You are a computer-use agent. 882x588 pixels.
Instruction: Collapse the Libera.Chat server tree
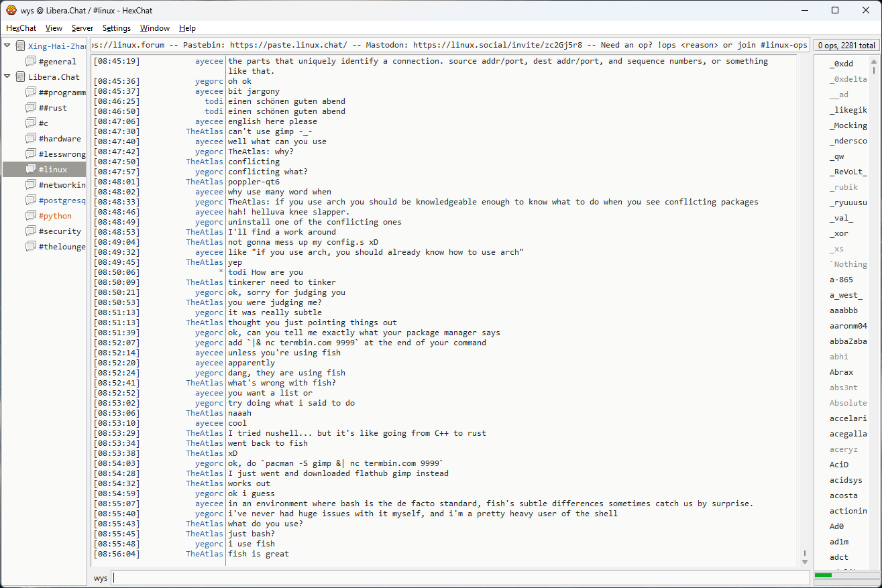click(x=7, y=76)
